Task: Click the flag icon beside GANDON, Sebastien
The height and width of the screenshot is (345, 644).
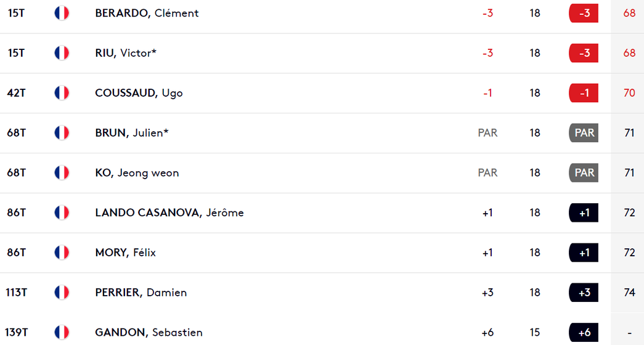Action: point(62,332)
